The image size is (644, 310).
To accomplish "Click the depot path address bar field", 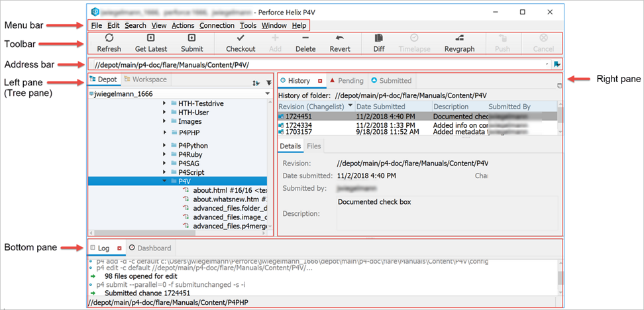I will (x=318, y=64).
